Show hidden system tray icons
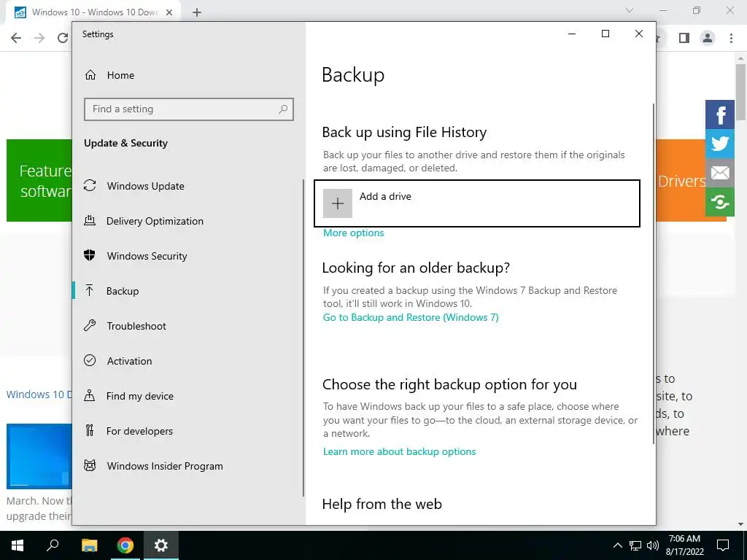The height and width of the screenshot is (560, 747). (617, 545)
